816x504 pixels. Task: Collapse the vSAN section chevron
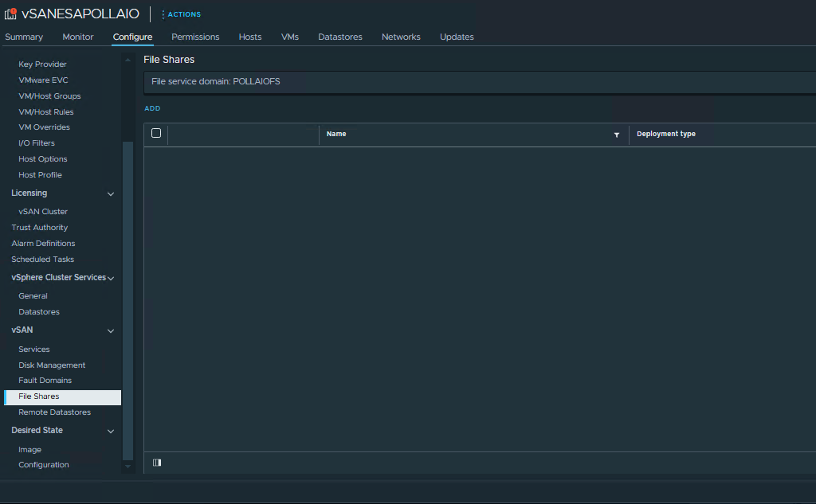(x=110, y=330)
